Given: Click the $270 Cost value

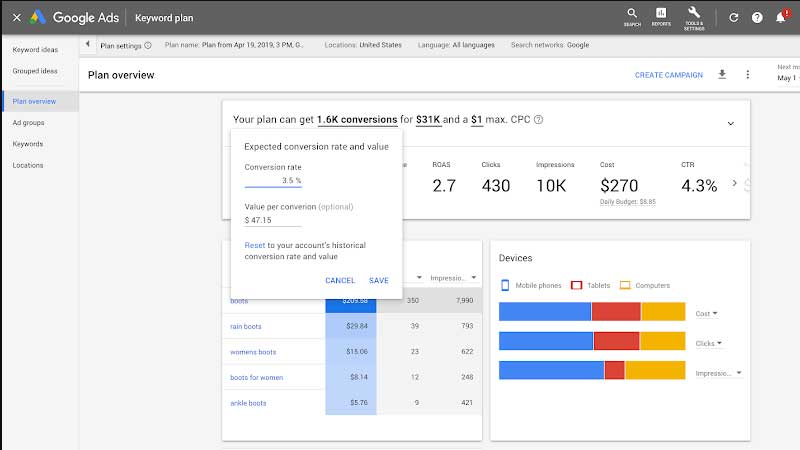Looking at the screenshot, I should pyautogui.click(x=619, y=186).
